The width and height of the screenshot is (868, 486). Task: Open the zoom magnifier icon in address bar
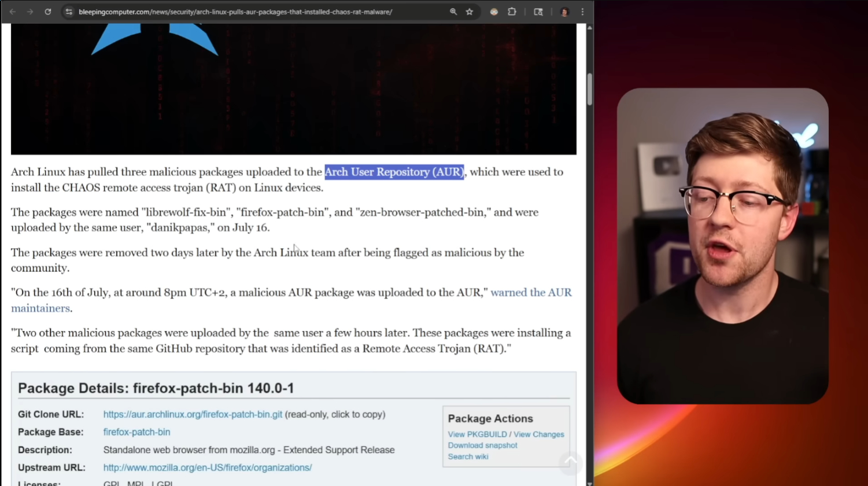point(453,12)
